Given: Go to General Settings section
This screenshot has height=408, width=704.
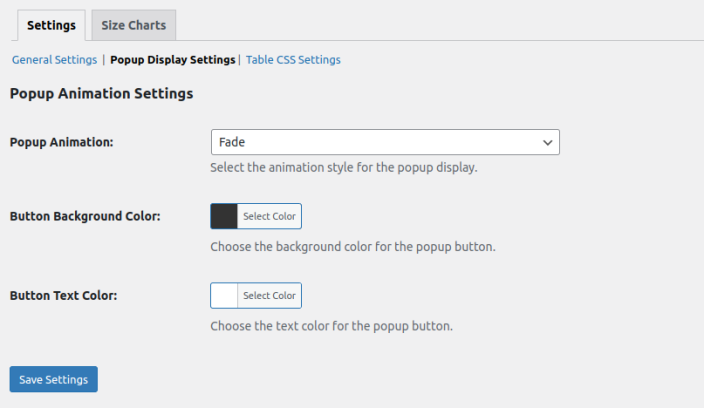Looking at the screenshot, I should coord(54,60).
